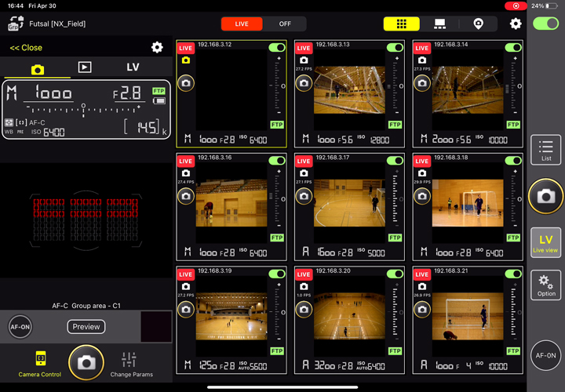Toggle camera 192.168.3.13 on/off switch
This screenshot has height=392, width=565.
pyautogui.click(x=395, y=48)
